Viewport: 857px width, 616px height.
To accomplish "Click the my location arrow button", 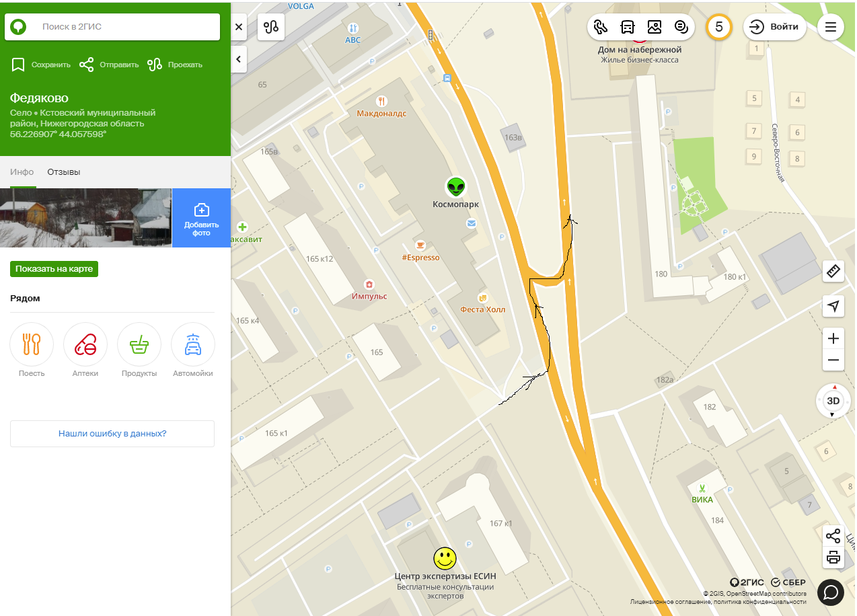I will pyautogui.click(x=833, y=307).
